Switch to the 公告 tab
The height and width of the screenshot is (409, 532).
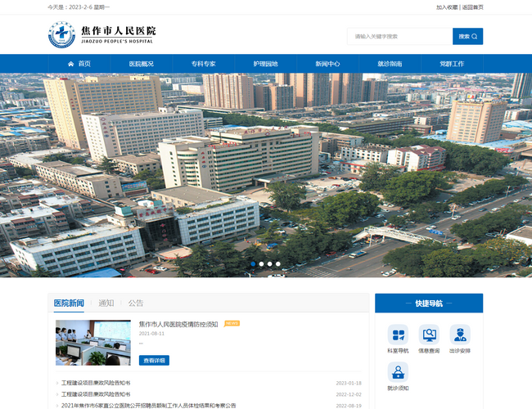(136, 303)
